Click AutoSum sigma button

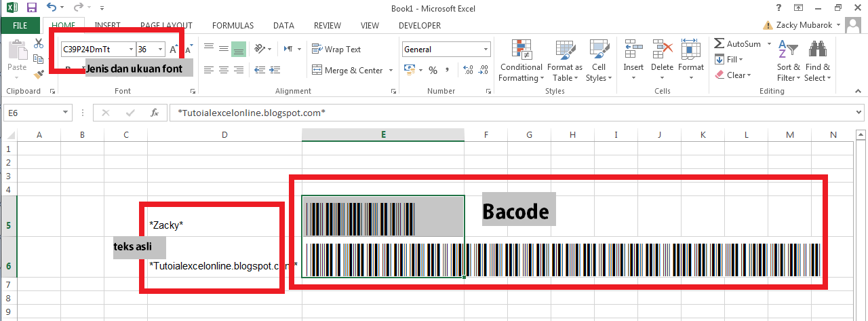coord(737,43)
